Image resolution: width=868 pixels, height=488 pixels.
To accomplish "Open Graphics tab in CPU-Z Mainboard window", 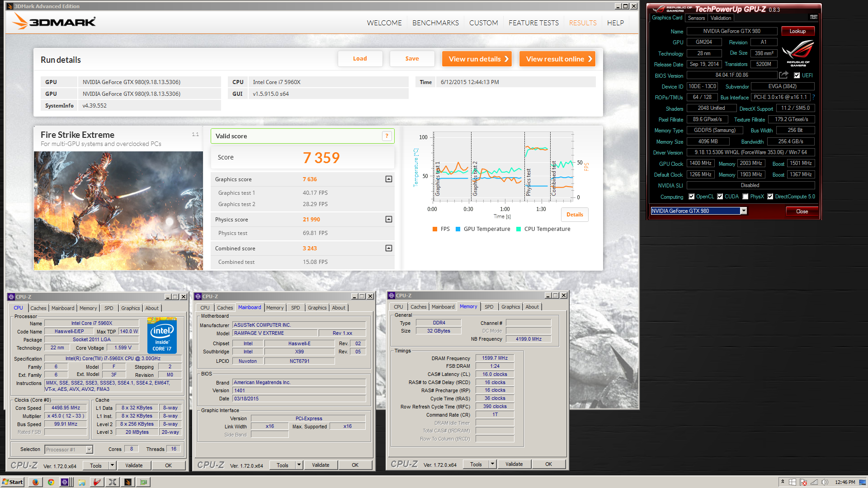I will click(x=317, y=308).
